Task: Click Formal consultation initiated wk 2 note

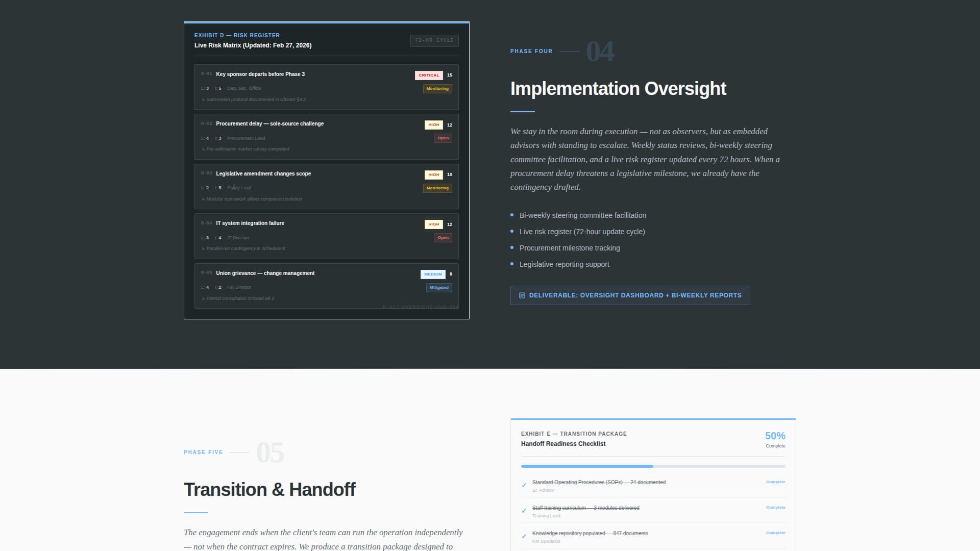Action: (238, 299)
